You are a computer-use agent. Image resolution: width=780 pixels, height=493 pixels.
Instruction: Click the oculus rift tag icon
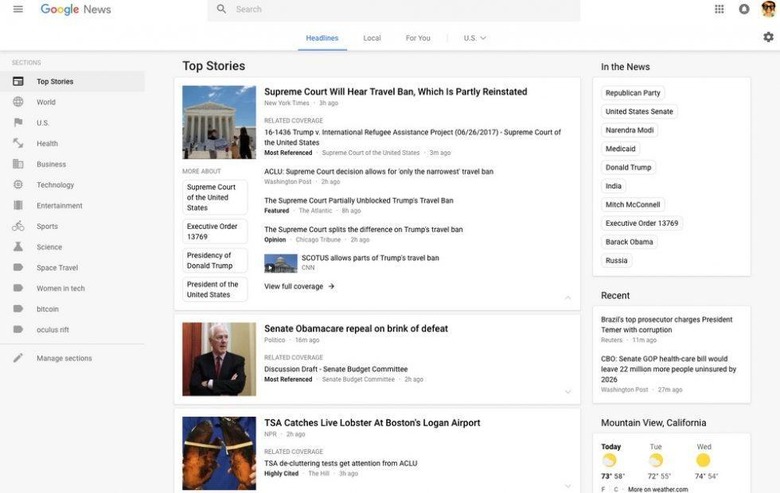[x=18, y=329]
